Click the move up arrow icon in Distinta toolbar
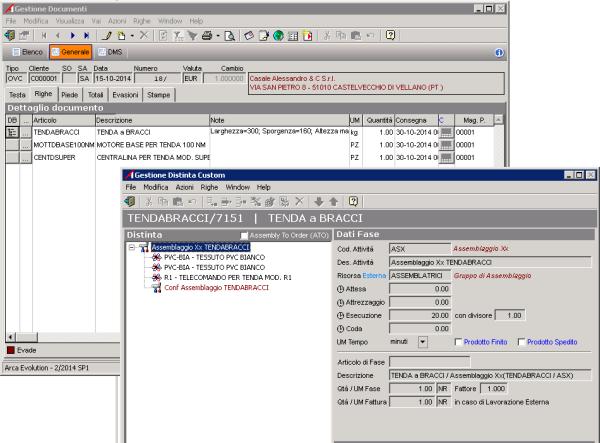The image size is (600, 443). [333, 201]
